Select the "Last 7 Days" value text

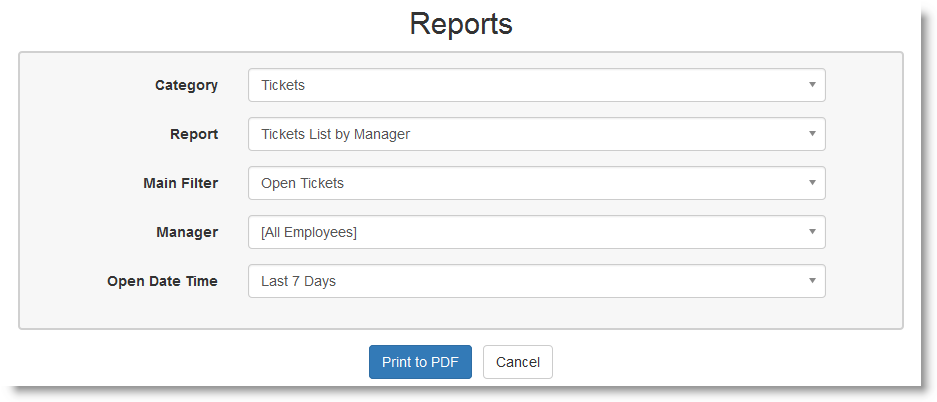pos(298,281)
